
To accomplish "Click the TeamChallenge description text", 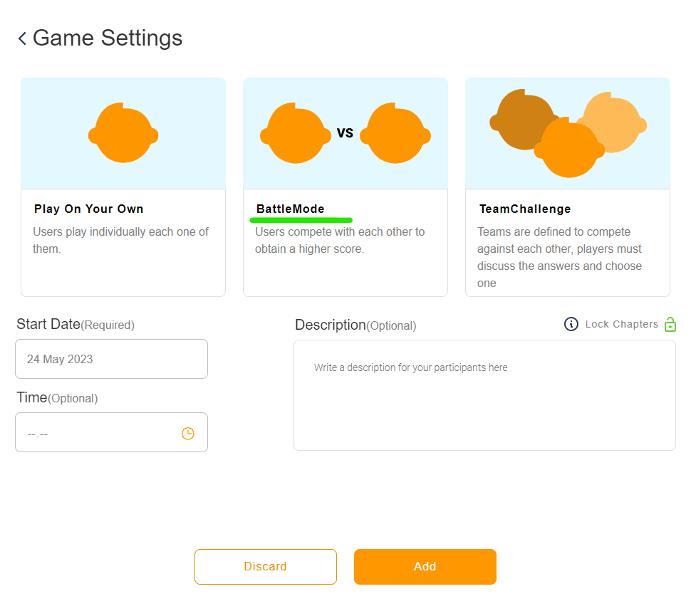I will pos(560,257).
